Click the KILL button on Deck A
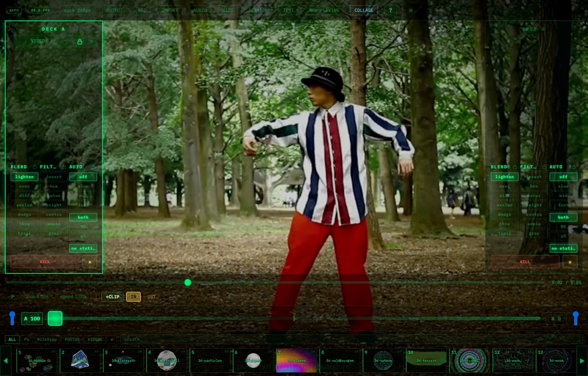The height and width of the screenshot is (376, 588). pos(45,262)
